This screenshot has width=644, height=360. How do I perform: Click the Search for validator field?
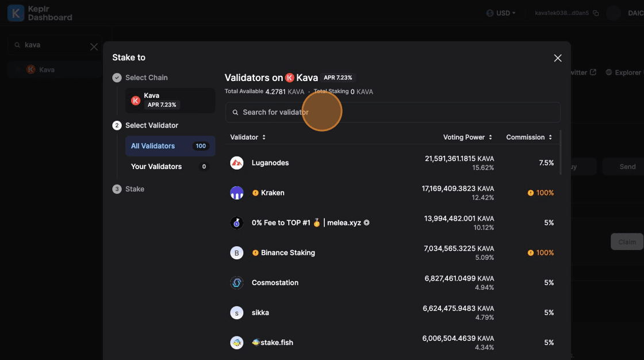click(393, 112)
